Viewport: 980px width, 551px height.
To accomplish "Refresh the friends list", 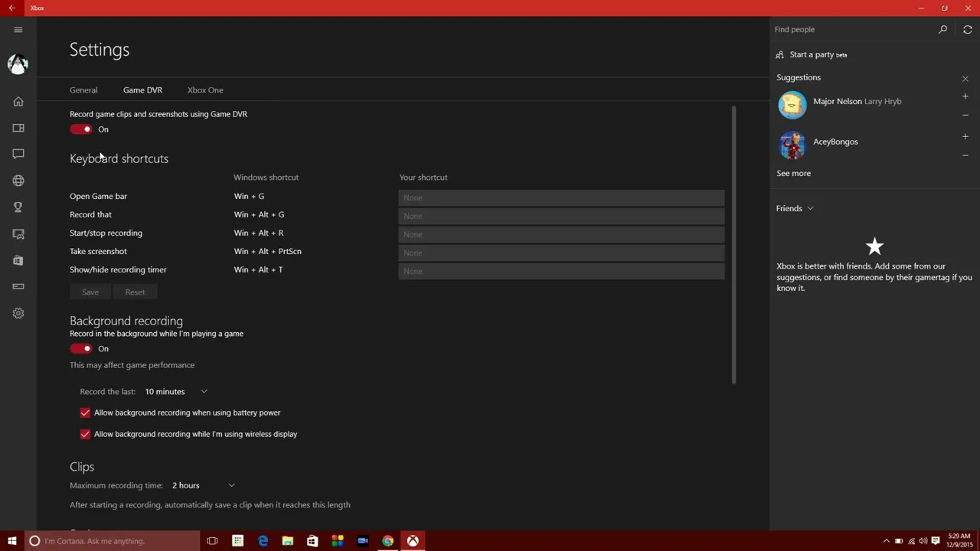I will tap(968, 29).
